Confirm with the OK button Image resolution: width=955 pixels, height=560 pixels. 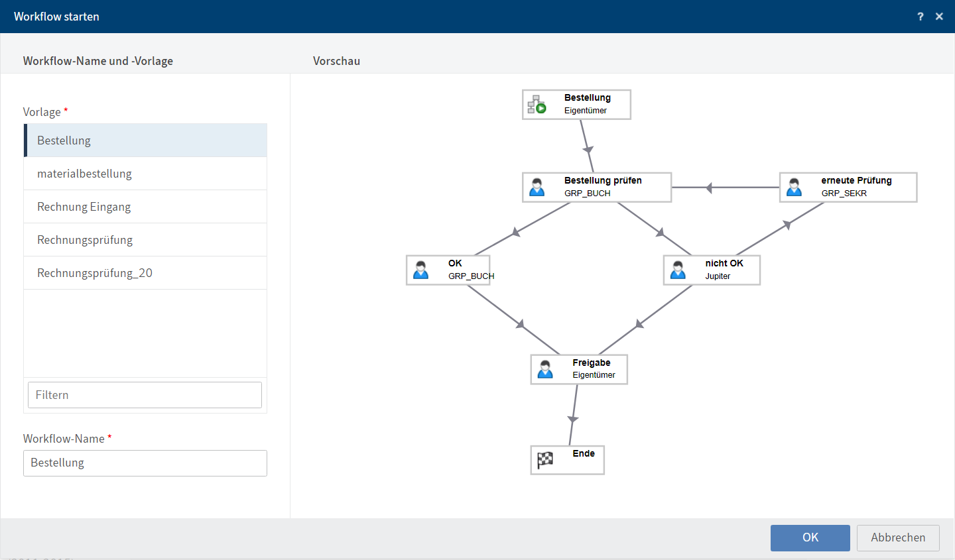810,537
